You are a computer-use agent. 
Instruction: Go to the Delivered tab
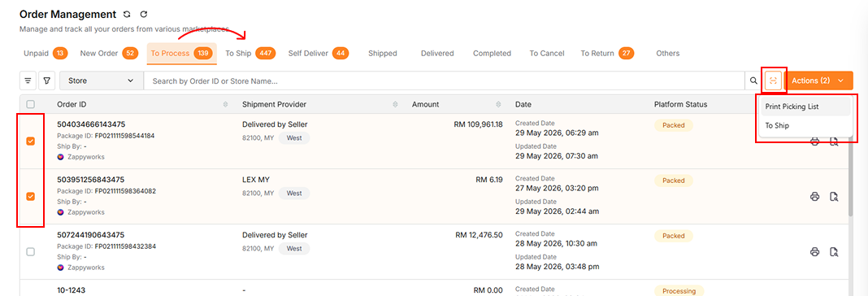click(x=437, y=53)
